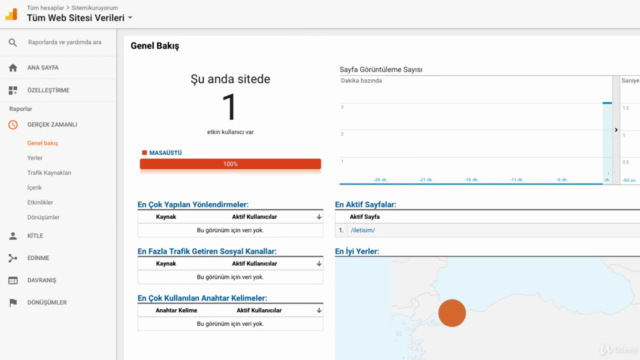Select Genel bakış submenu item
Image resolution: width=640 pixels, height=360 pixels.
tap(42, 143)
